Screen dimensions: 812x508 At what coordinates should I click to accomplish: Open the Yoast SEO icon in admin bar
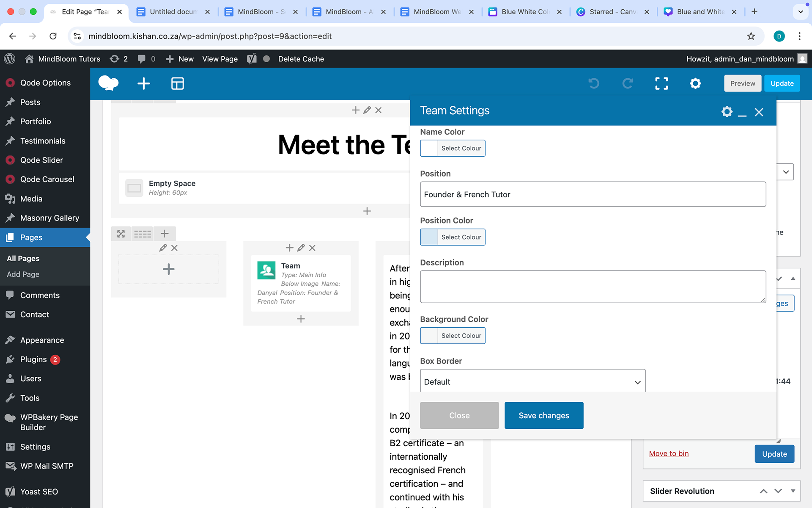[x=252, y=59]
